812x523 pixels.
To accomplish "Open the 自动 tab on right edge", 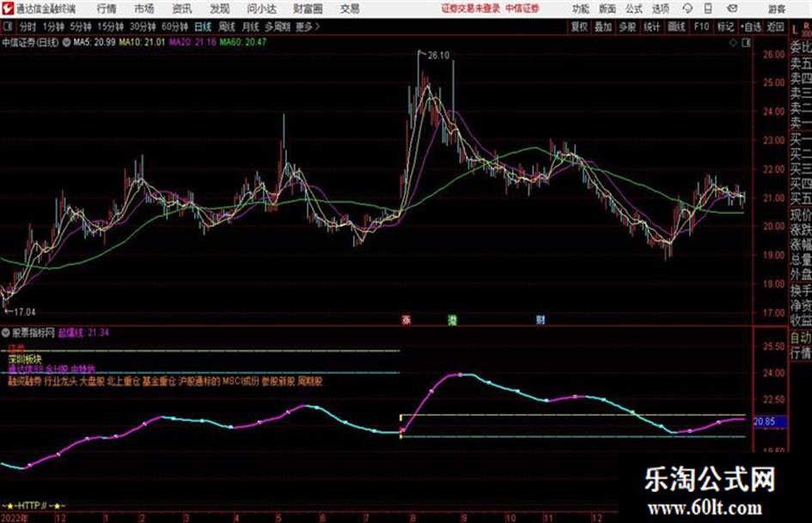I will (x=801, y=338).
